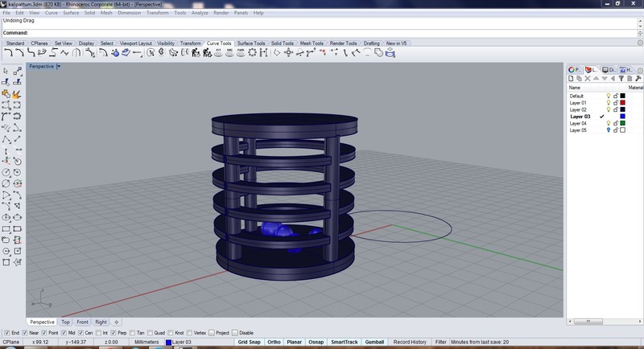The image size is (644, 349).
Task: Open the Curve menu
Action: click(x=52, y=13)
